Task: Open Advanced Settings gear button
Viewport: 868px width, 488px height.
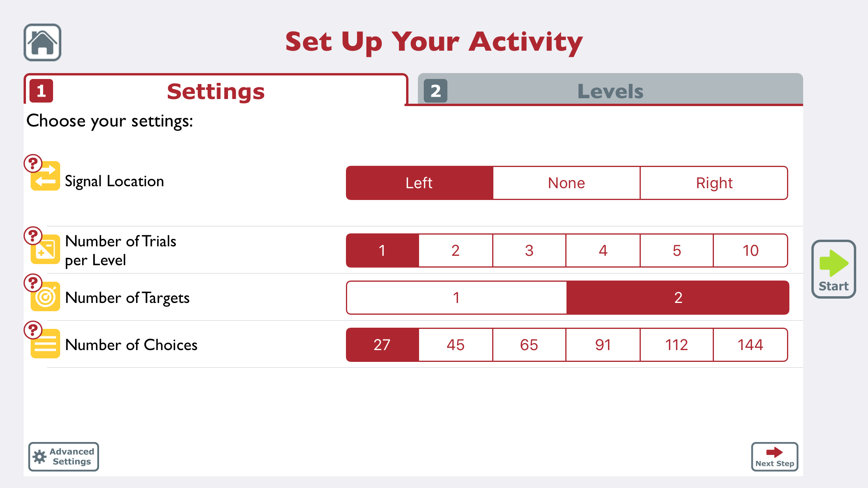Action: click(x=64, y=457)
